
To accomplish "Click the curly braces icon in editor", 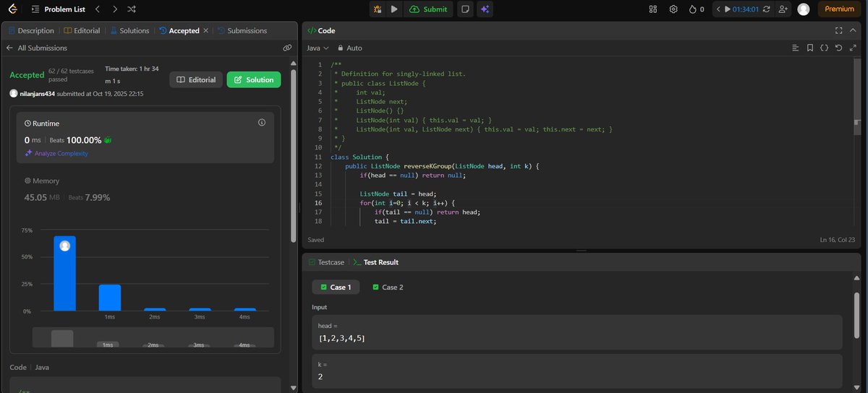I will click(x=824, y=48).
